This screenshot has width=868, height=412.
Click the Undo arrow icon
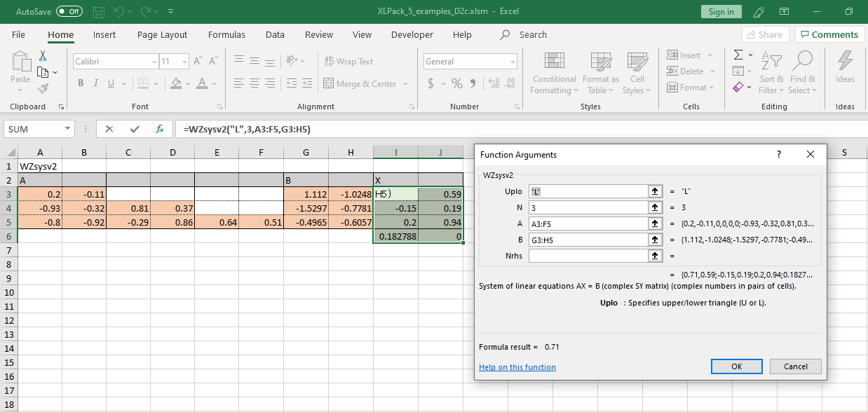coord(119,12)
